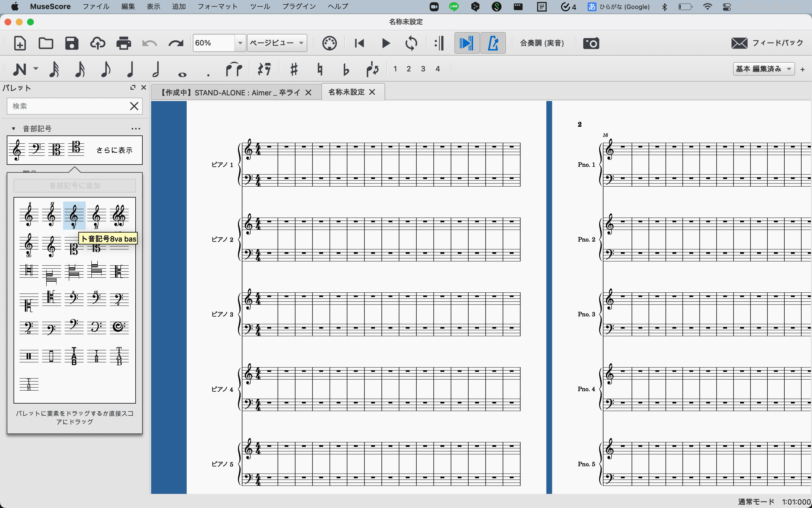Toggle the concert pitch button
Screen dimensions: 812x508
tap(542, 43)
